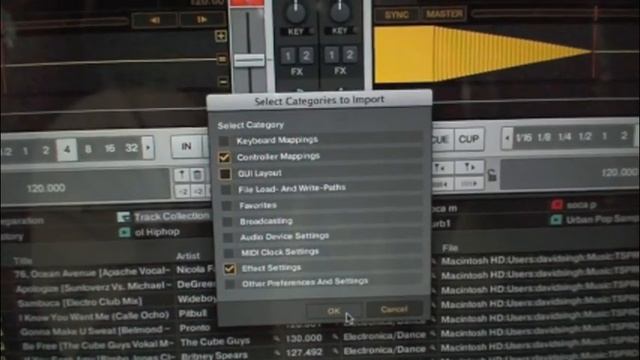The height and width of the screenshot is (360, 640).
Task: Select track I Know You Want Me (Calle Ocho)
Action: (x=94, y=316)
